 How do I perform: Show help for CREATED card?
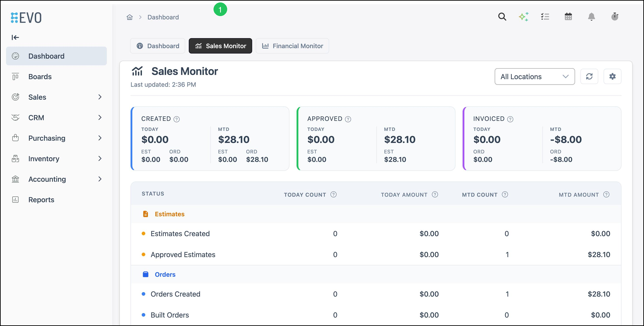click(177, 119)
